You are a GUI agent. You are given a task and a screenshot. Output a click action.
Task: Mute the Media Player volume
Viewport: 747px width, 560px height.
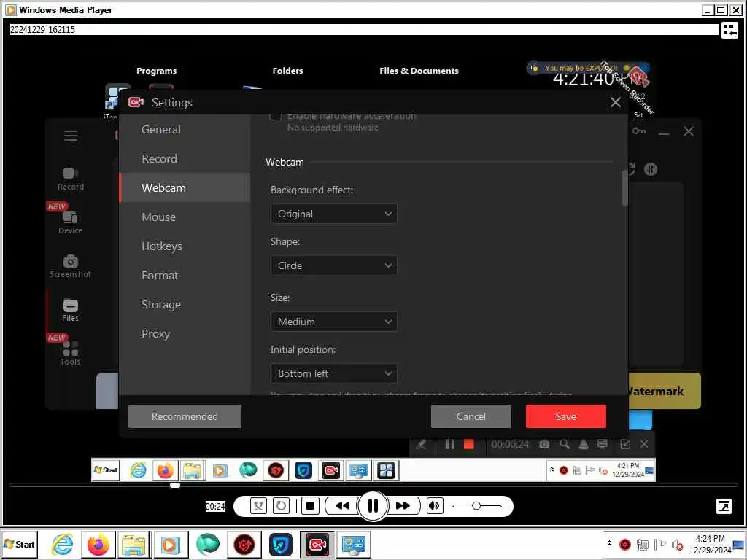[x=435, y=506]
